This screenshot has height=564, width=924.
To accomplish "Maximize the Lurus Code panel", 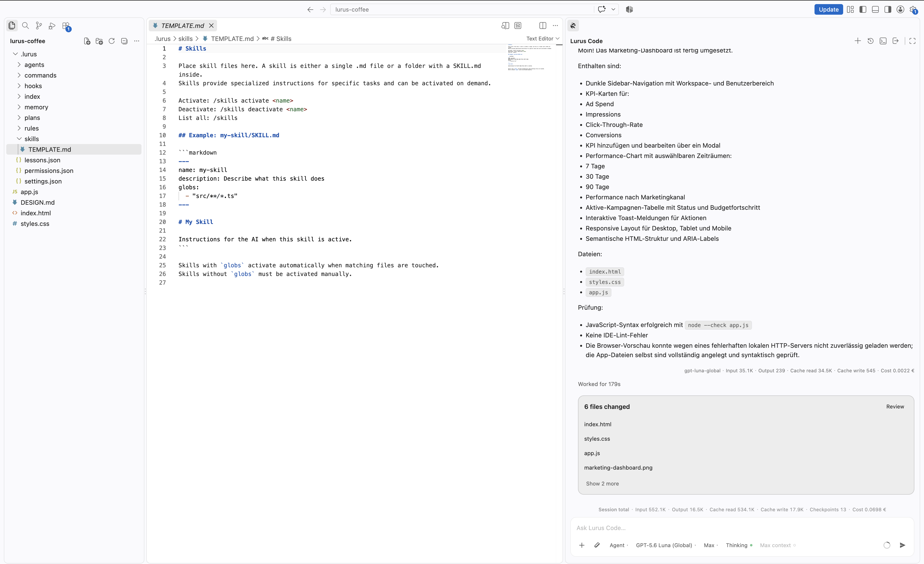I will pos(912,41).
